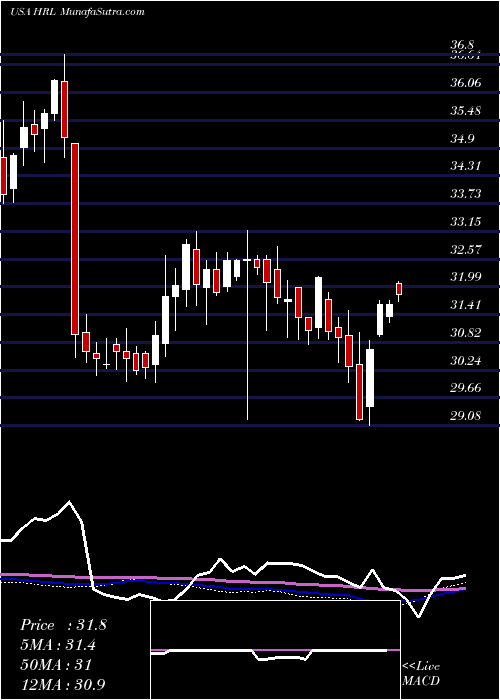Click the tall red candle dropping from 34.9
The height and width of the screenshot is (700, 500).
pos(75,239)
